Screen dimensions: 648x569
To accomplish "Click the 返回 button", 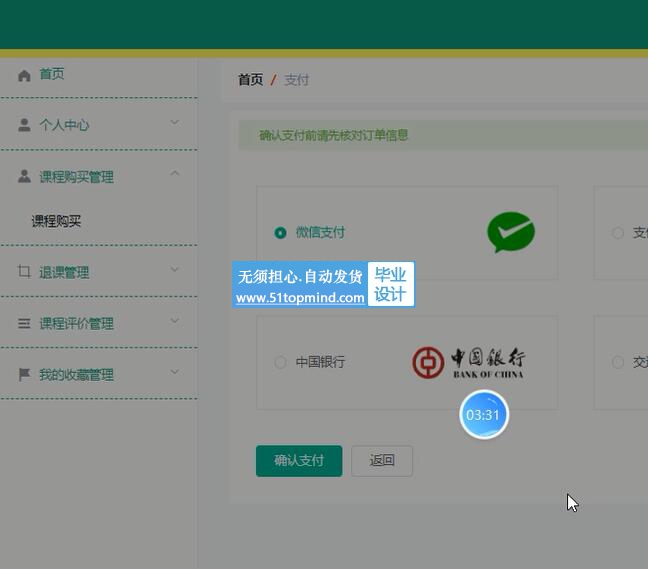I will click(x=382, y=461).
